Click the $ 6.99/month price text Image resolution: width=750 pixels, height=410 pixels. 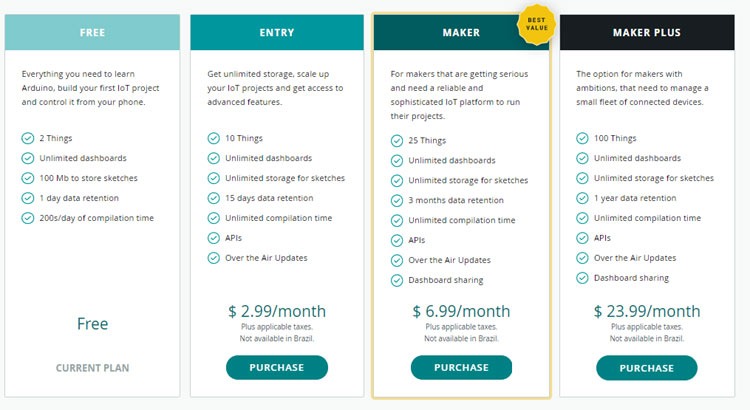pos(461,311)
